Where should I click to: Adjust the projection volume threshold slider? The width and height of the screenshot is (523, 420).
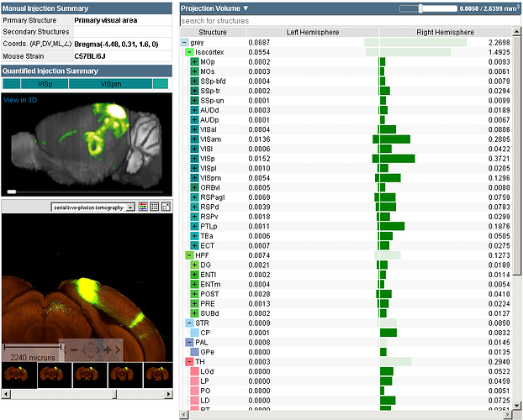point(421,8)
